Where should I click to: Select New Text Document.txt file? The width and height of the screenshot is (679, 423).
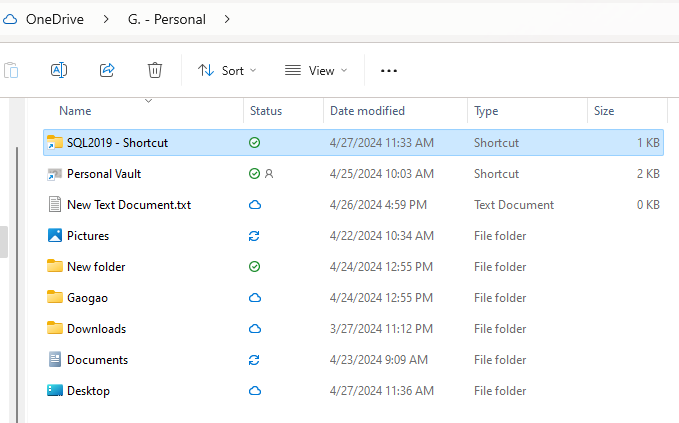coord(128,205)
